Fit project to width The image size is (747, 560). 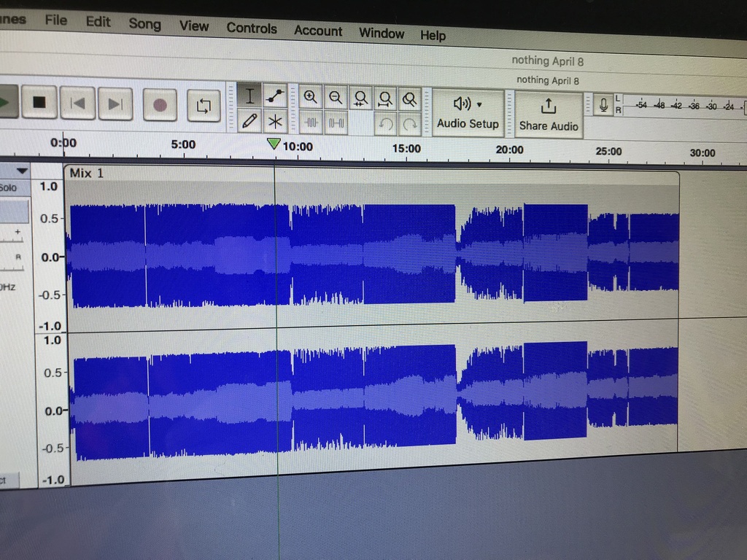click(x=385, y=99)
